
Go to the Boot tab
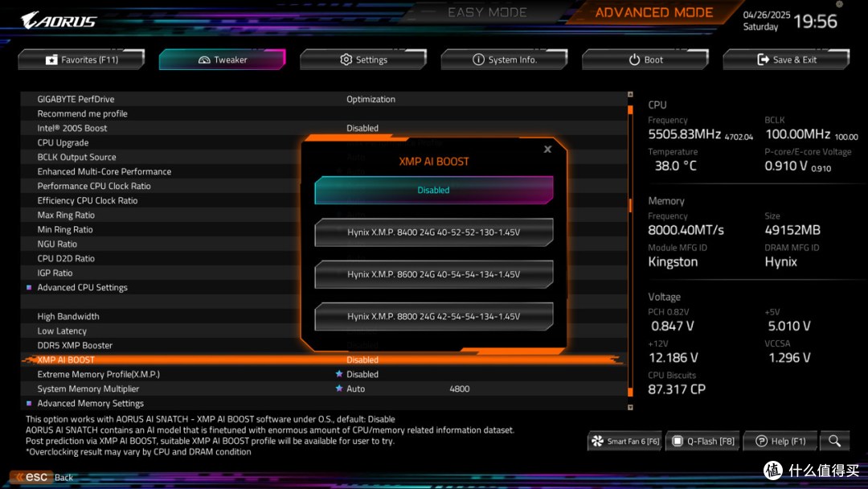(645, 60)
